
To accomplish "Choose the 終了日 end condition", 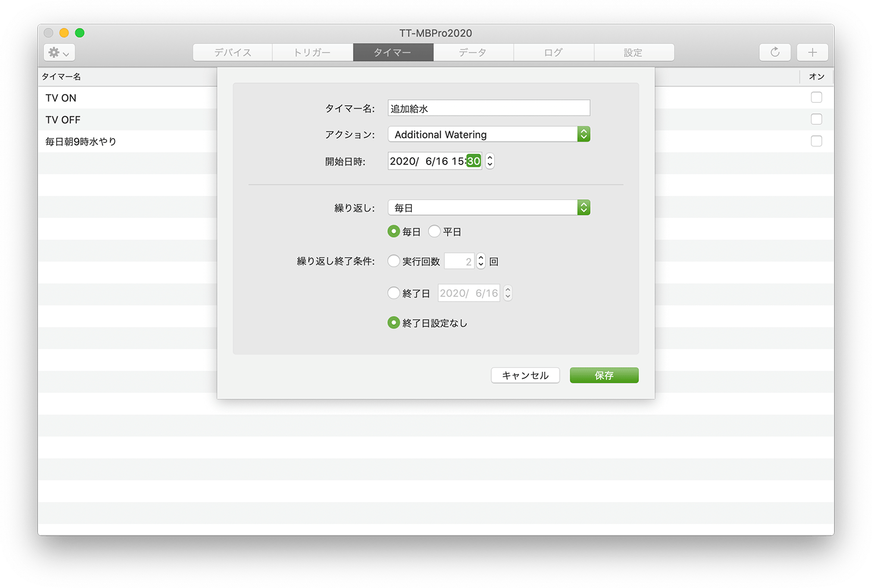I will pyautogui.click(x=394, y=293).
